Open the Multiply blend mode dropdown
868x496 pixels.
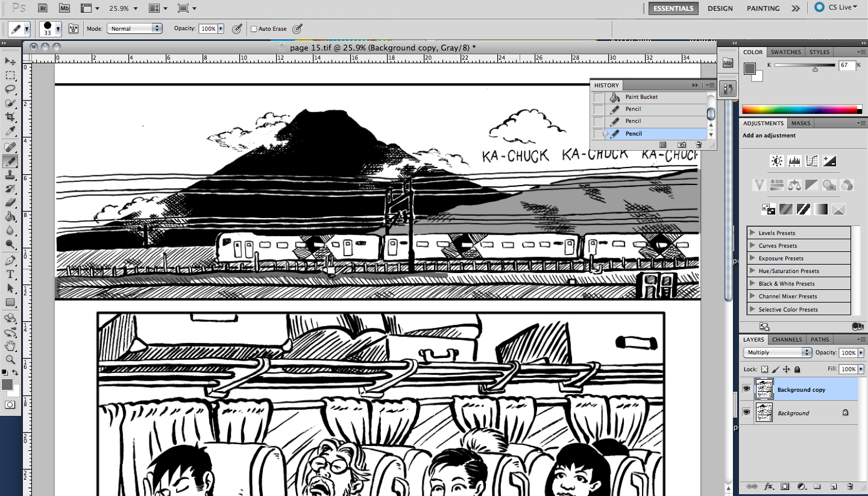pyautogui.click(x=777, y=352)
